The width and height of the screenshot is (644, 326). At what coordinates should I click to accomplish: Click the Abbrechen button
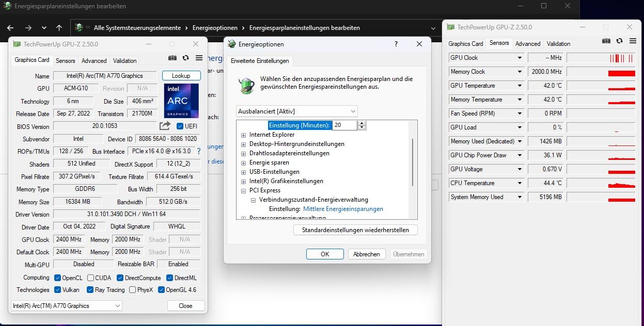367,254
